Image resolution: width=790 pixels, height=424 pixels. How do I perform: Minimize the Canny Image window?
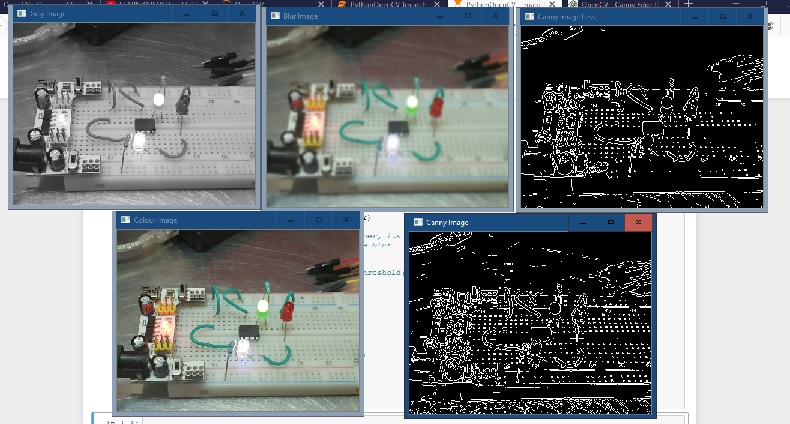click(x=582, y=222)
